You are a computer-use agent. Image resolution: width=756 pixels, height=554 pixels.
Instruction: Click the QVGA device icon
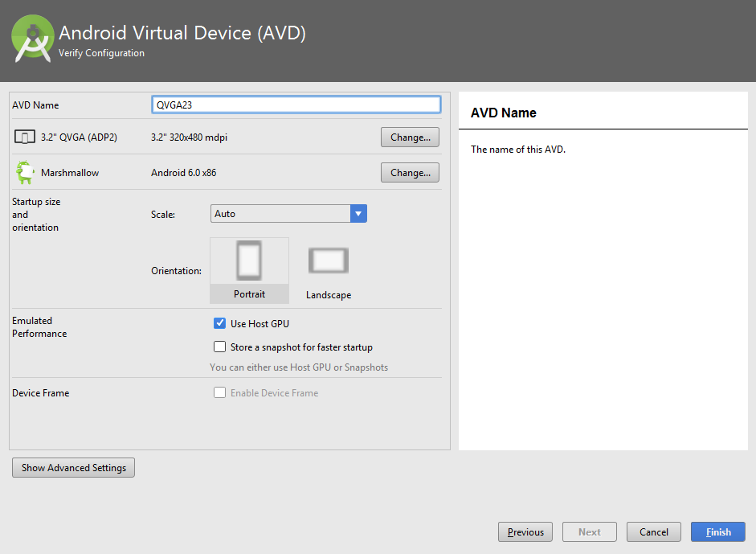pyautogui.click(x=25, y=137)
